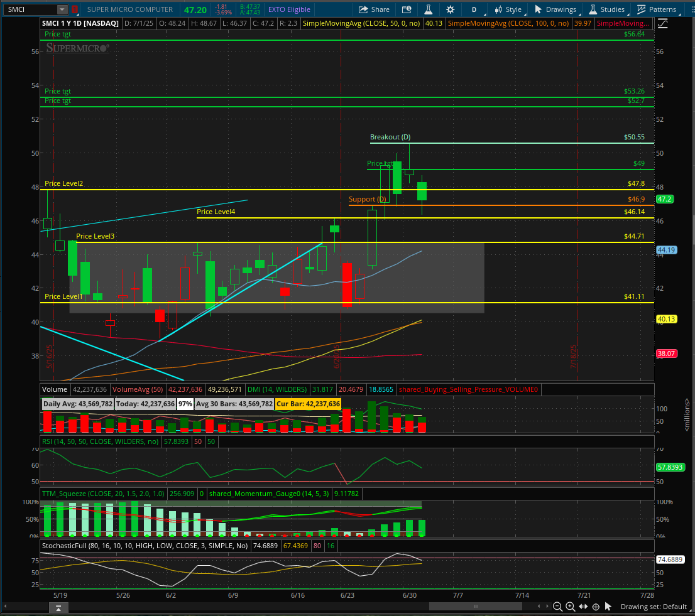Click the Avg 30 Bars: 43,569,782 label
Viewport: 695px width, 616px height.
[x=234, y=404]
